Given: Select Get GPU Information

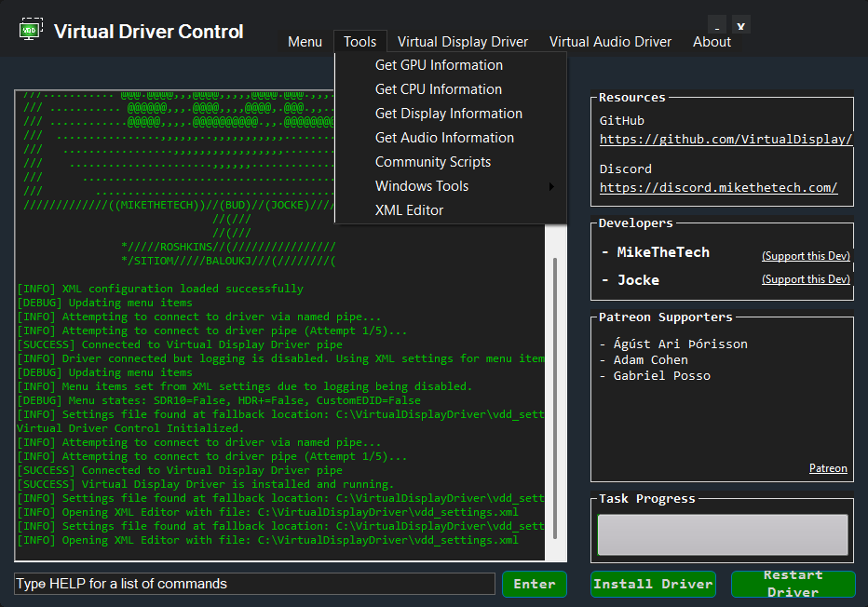Looking at the screenshot, I should coord(451,65).
